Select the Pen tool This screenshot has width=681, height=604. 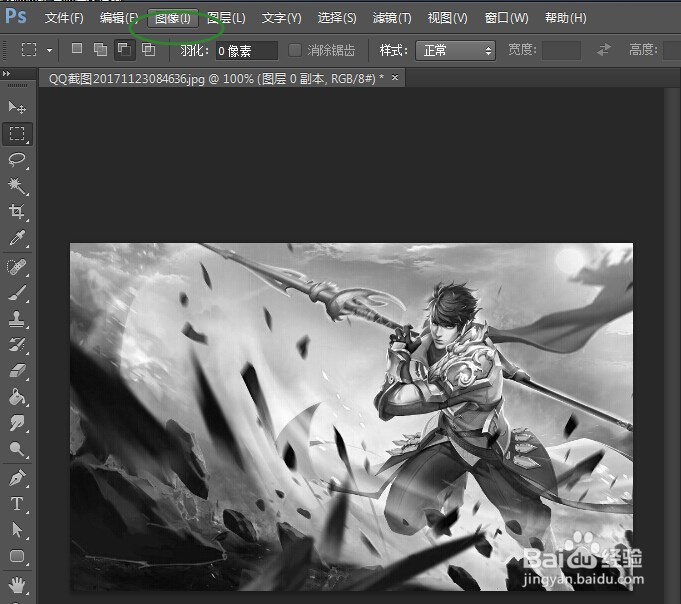pyautogui.click(x=17, y=478)
